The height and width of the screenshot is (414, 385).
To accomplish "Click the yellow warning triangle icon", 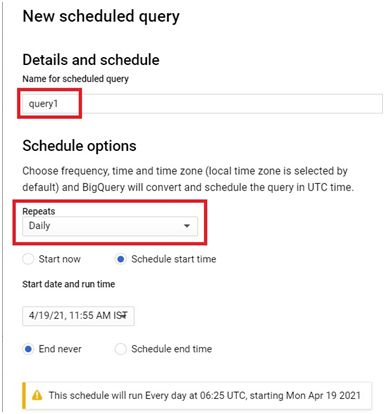I will 37,395.
